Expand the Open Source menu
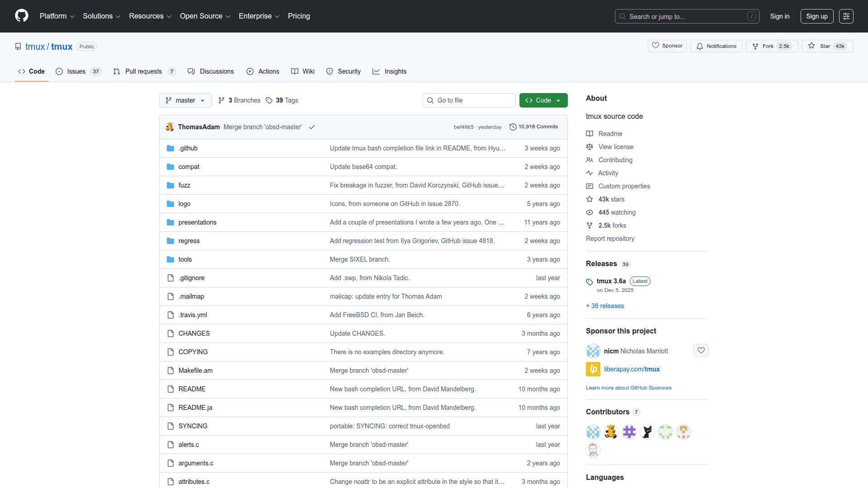The image size is (868, 488). 205,16
